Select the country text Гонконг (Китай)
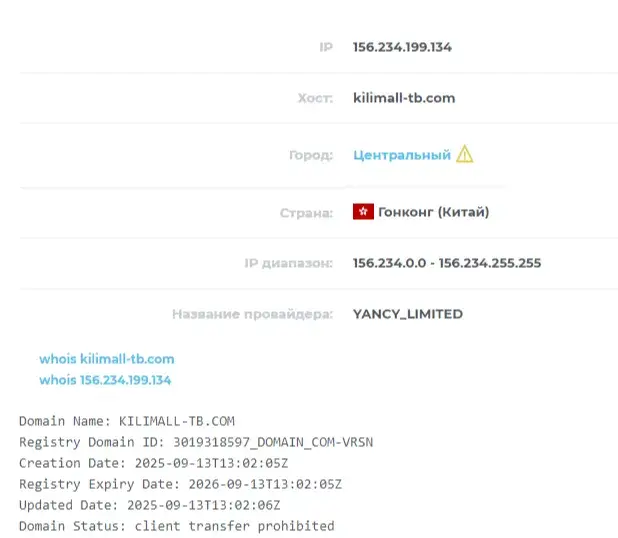Image resolution: width=618 pixels, height=538 pixels. (434, 212)
